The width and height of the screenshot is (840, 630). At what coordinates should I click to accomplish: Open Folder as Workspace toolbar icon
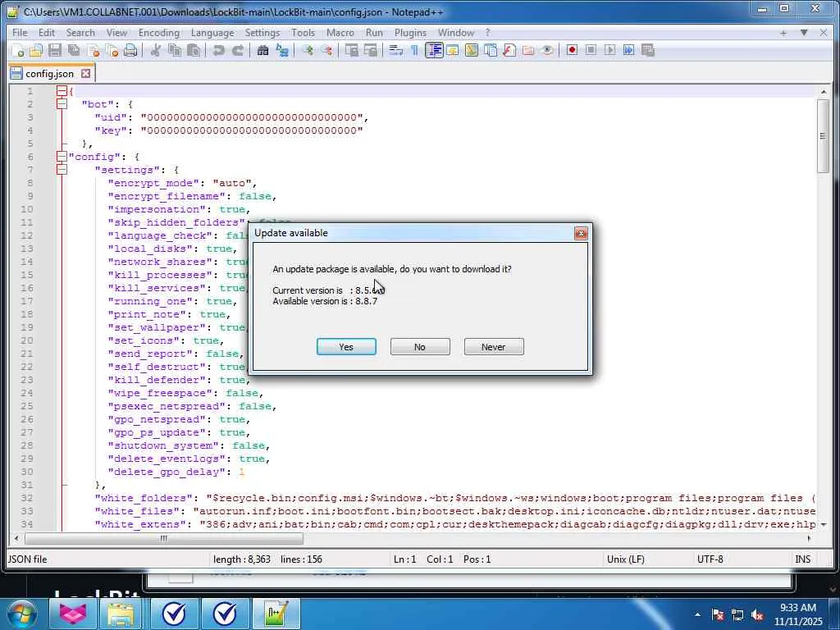(528, 50)
